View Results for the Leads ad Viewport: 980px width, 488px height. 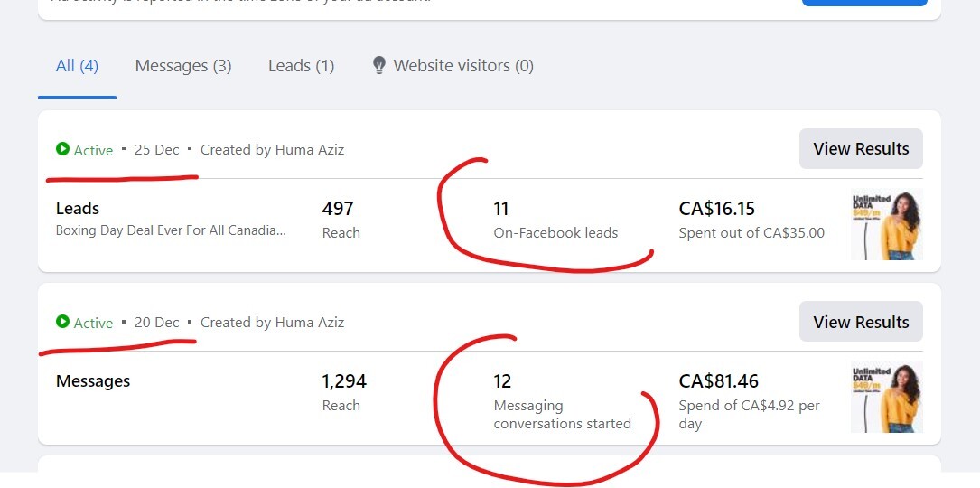[x=861, y=149]
